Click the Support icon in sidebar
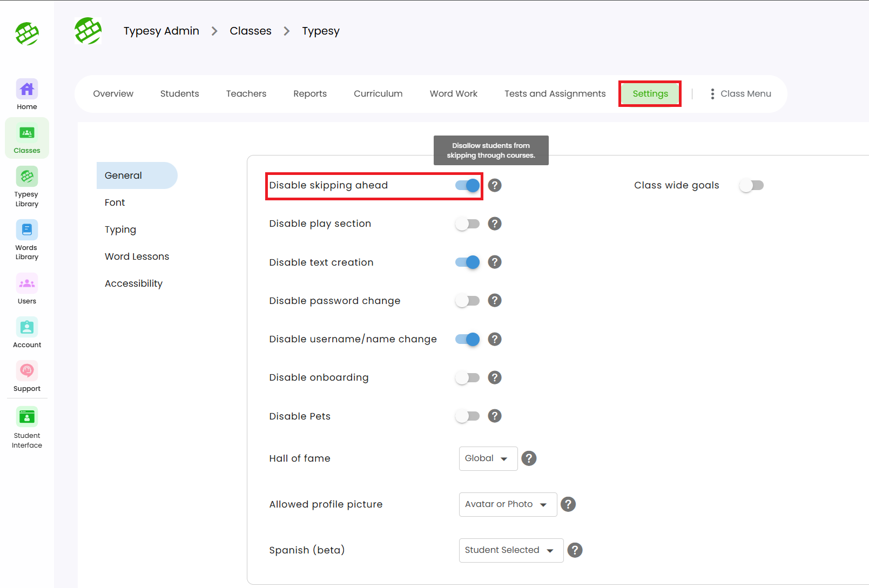 click(27, 371)
